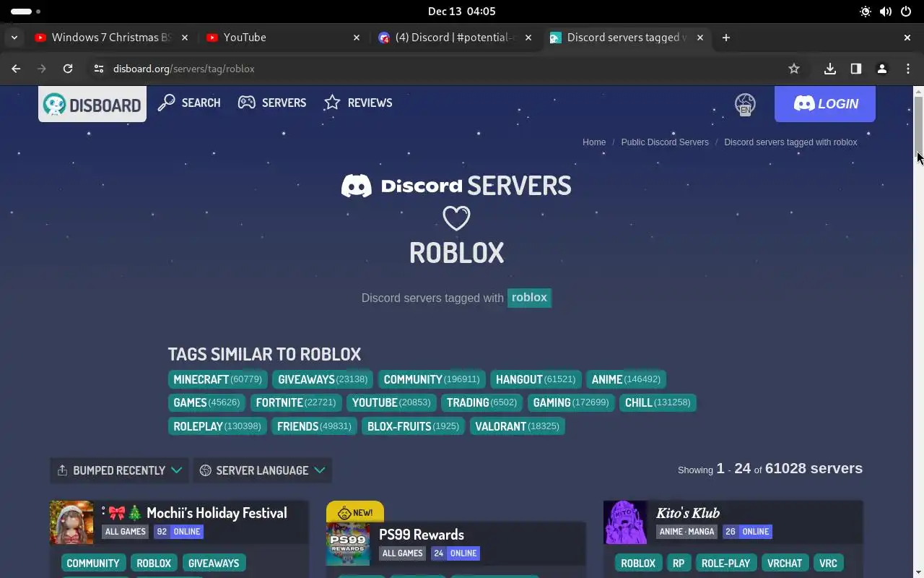
Task: Expand the SERVER LANGUAGE dropdown
Action: tap(262, 470)
